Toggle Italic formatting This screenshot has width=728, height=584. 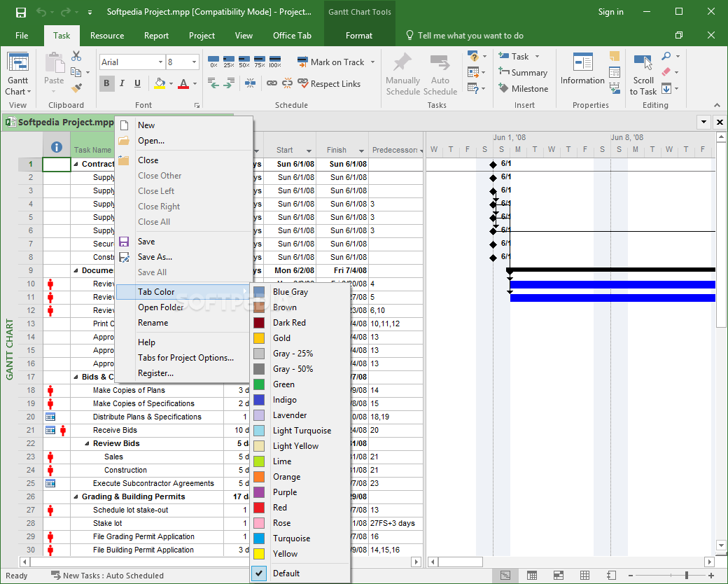[122, 83]
